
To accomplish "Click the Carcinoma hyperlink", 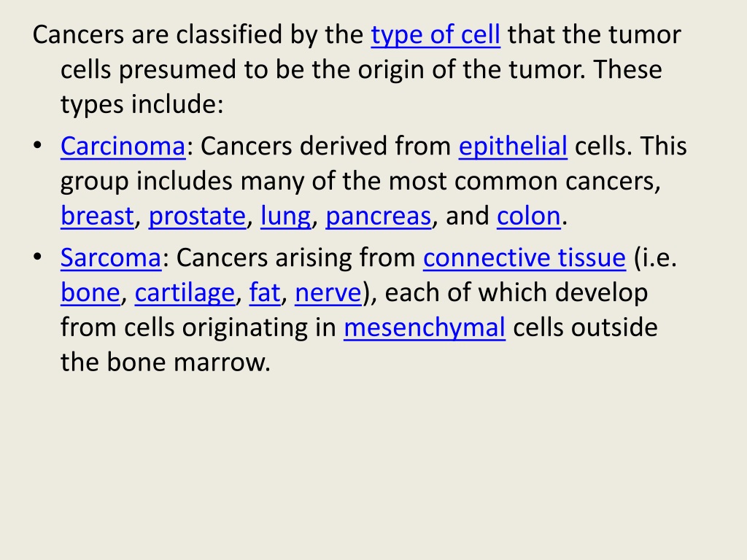I will [123, 146].
